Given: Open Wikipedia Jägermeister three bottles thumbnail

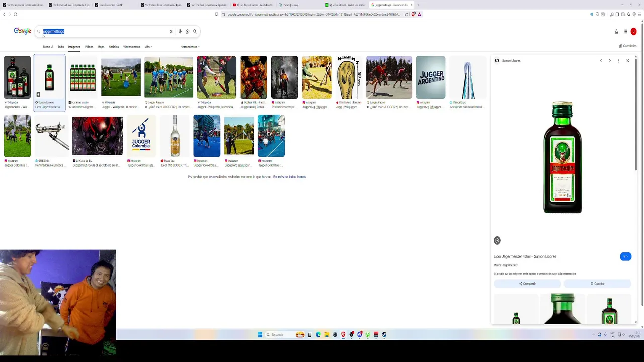Looking at the screenshot, I should (17, 77).
